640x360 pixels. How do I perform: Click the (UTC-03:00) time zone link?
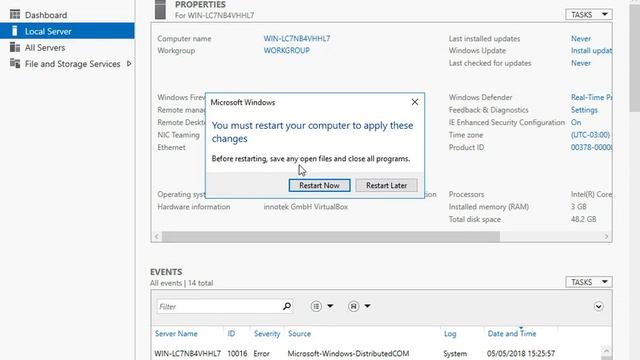(x=590, y=135)
